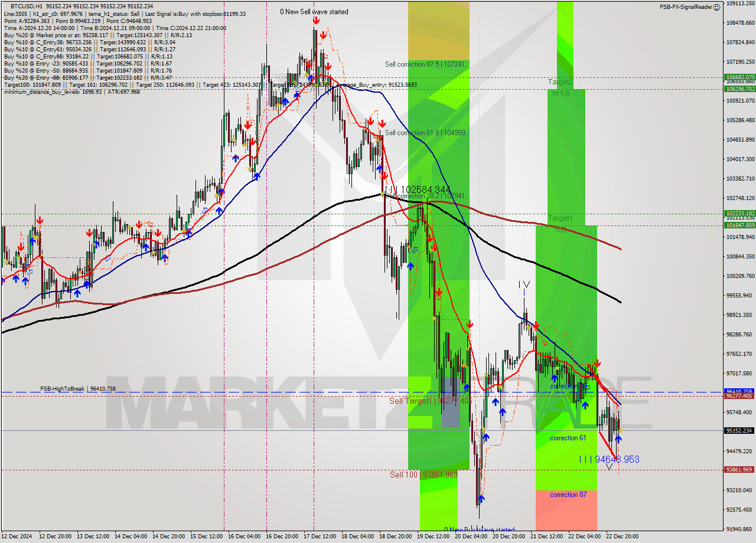Click the 161.8 Fibonacci level label
The width and height of the screenshot is (756, 543).
[x=560, y=93]
